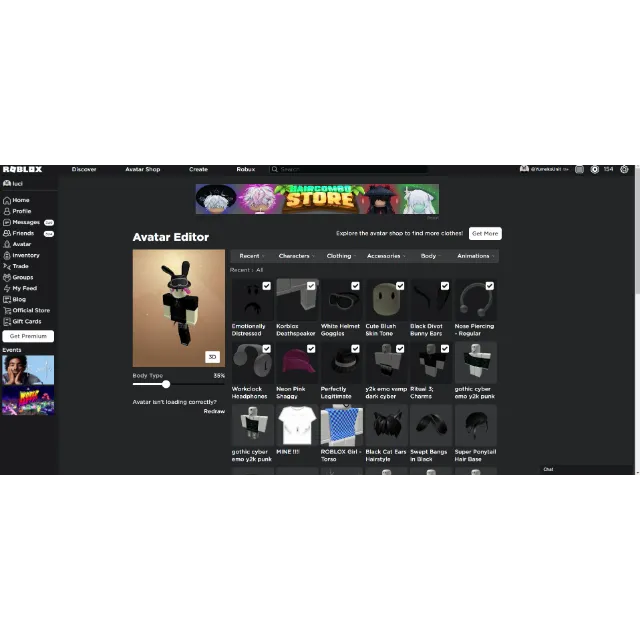The width and height of the screenshot is (640, 640).
Task: Open Create in the header
Action: click(x=198, y=169)
